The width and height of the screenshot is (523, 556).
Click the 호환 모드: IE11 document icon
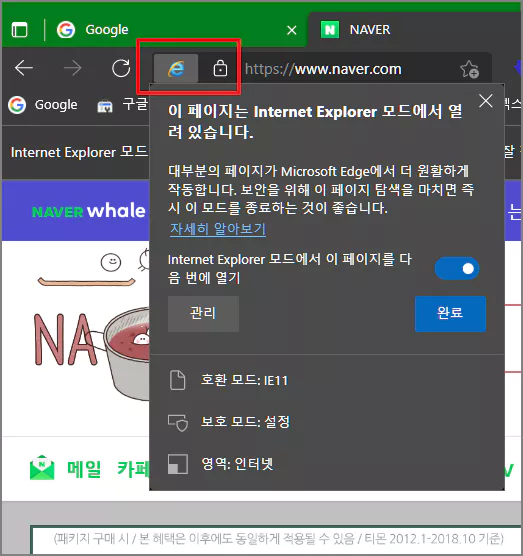click(177, 380)
